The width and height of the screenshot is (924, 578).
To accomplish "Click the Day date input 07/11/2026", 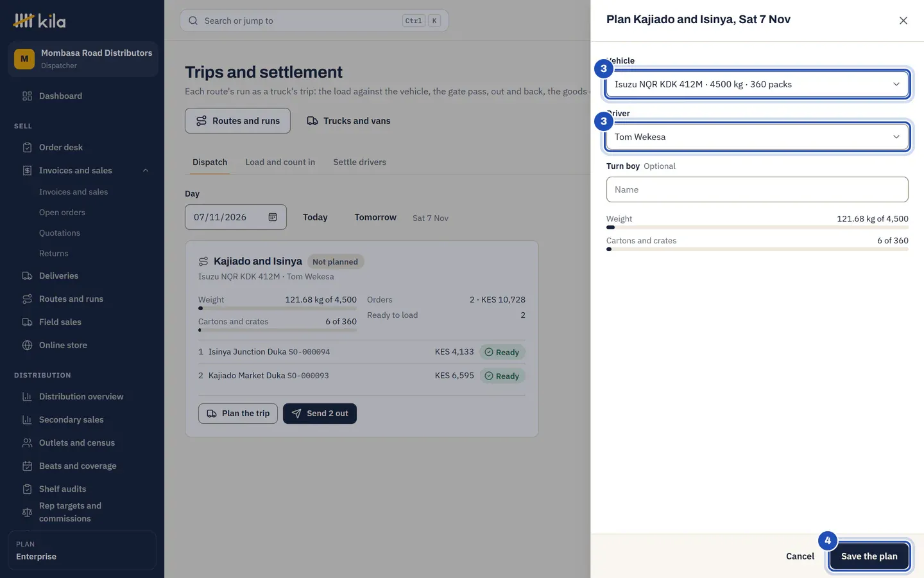I will 235,217.
